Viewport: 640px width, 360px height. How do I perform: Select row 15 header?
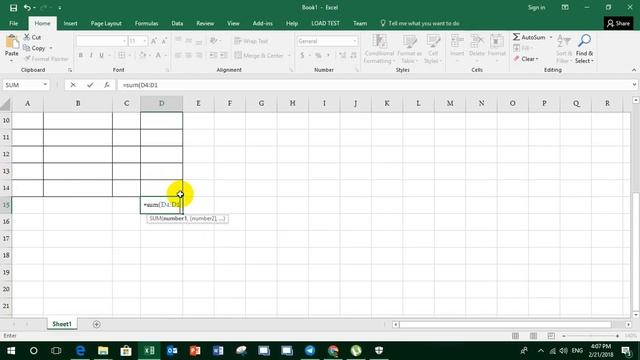coord(6,205)
